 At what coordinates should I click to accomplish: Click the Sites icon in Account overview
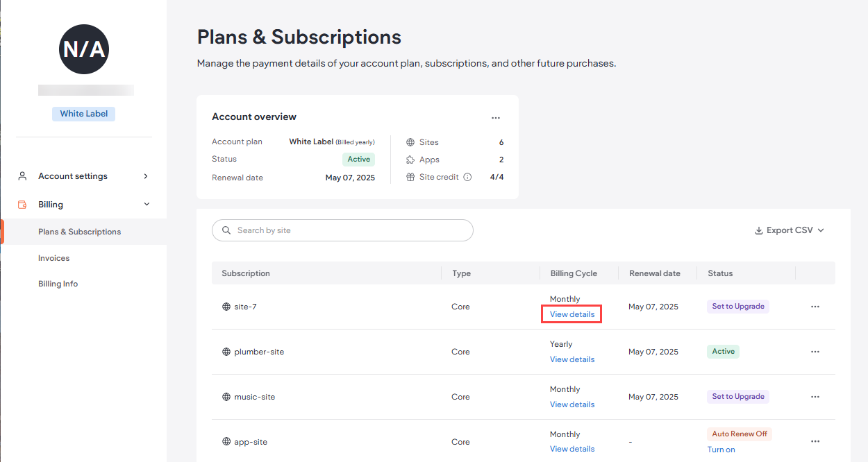[x=409, y=142]
